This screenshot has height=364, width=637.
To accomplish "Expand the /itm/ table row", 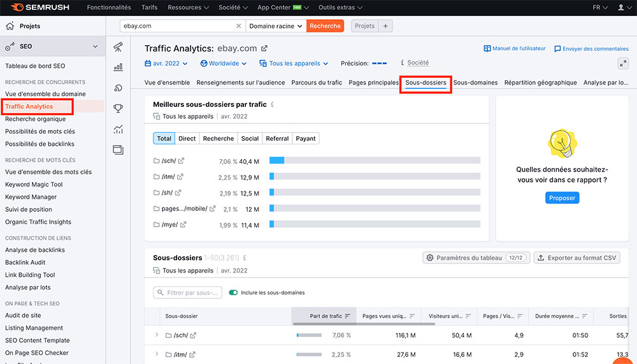I will tap(157, 354).
